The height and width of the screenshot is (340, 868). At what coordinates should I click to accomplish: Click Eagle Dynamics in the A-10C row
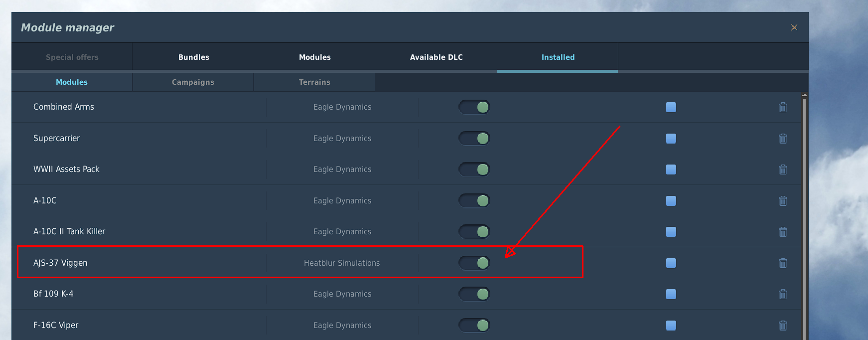coord(342,201)
